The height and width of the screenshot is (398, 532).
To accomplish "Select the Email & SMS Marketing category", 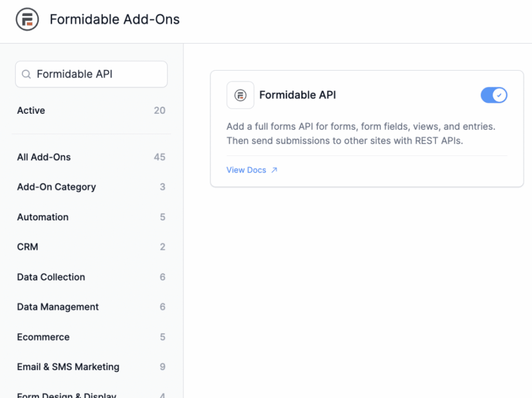I will (91, 367).
